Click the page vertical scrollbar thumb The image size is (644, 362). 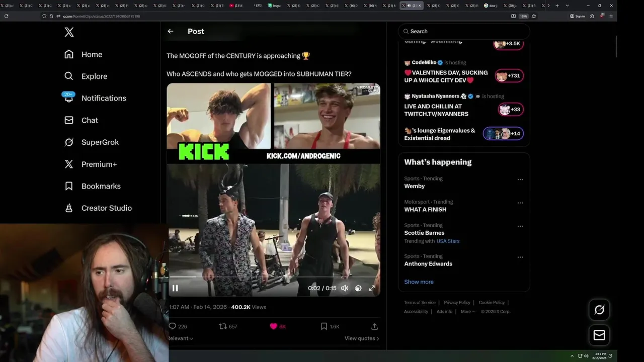(x=616, y=47)
